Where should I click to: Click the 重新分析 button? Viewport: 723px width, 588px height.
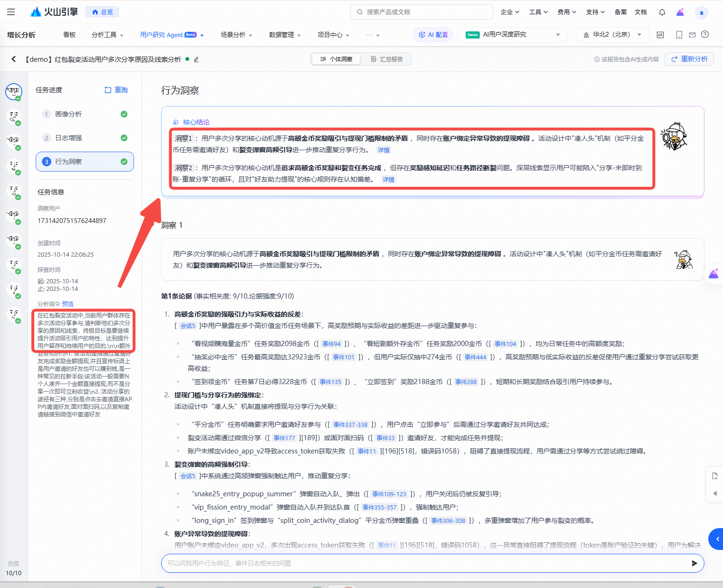pyautogui.click(x=689, y=59)
